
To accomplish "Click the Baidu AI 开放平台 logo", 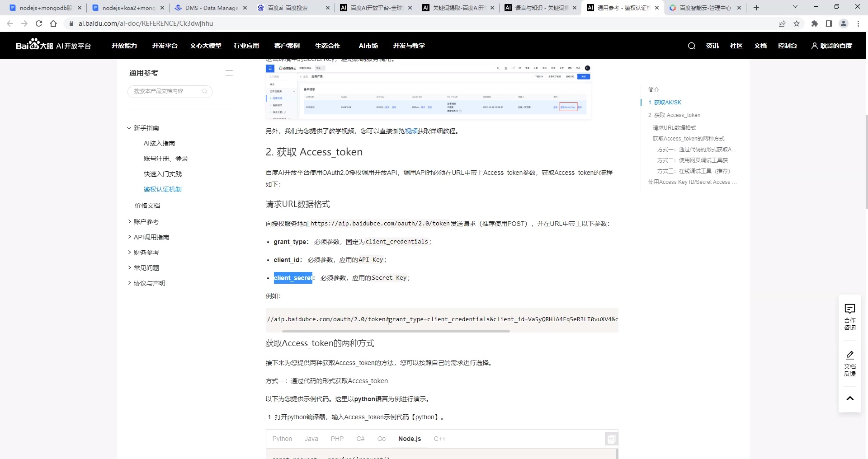I will coord(53,45).
